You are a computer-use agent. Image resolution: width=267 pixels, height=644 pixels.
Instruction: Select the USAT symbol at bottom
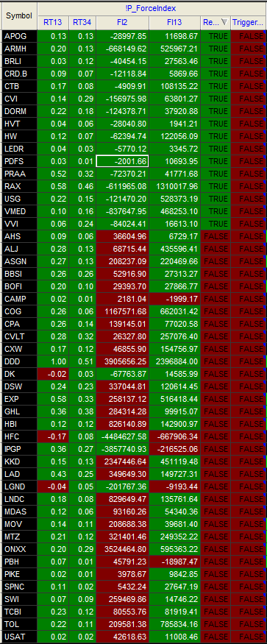20,637
